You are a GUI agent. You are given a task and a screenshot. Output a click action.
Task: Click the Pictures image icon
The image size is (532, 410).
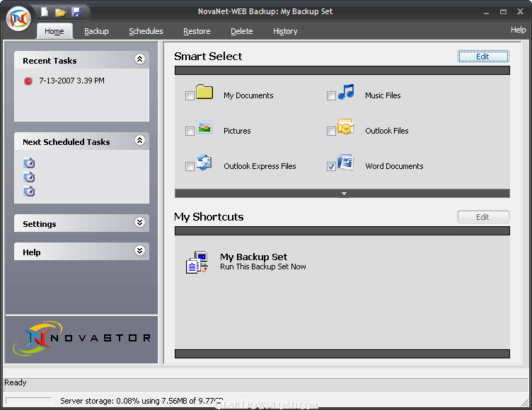204,127
